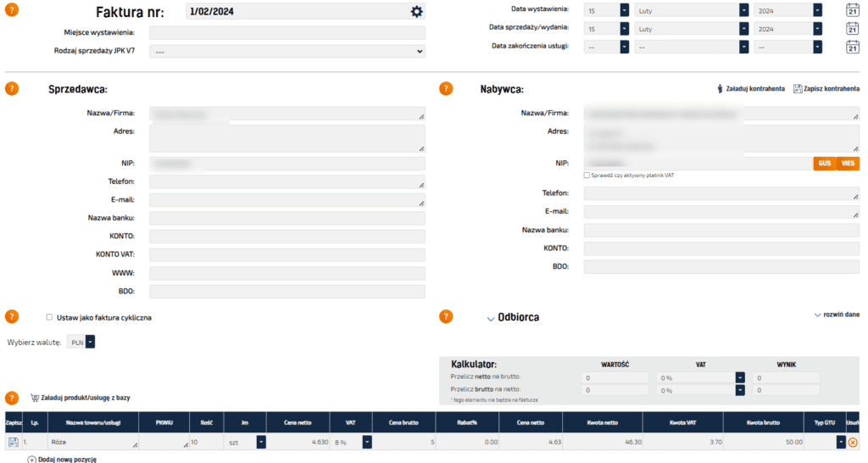Open invoice number settings gear icon
868x463 pixels.
[x=416, y=11]
